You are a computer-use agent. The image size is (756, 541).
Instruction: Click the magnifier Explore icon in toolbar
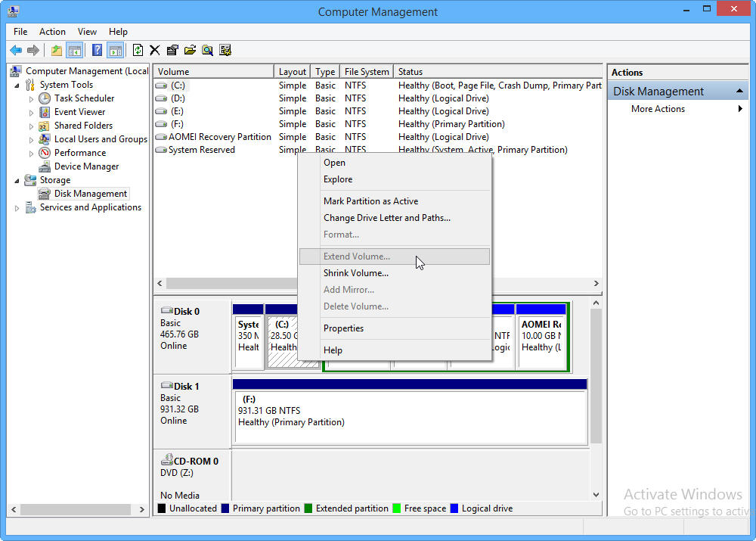click(x=207, y=51)
